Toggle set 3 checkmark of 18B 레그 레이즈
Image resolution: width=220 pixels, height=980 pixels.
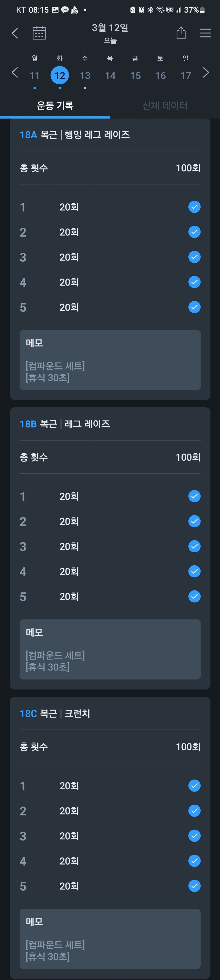pyautogui.click(x=194, y=546)
